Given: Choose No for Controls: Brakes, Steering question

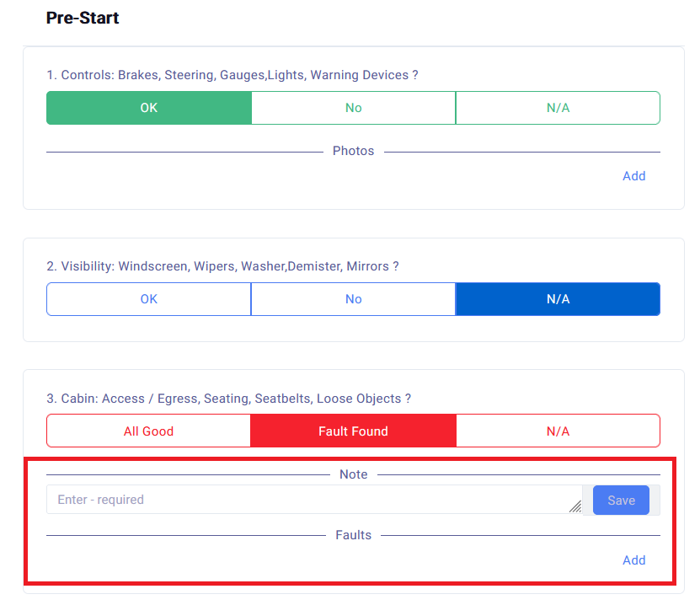Looking at the screenshot, I should click(353, 108).
